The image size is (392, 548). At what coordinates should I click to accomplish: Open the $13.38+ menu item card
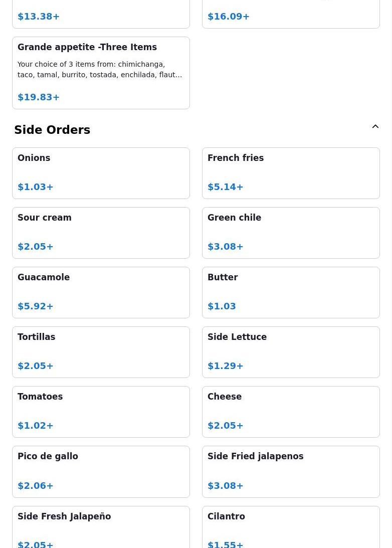(x=101, y=14)
